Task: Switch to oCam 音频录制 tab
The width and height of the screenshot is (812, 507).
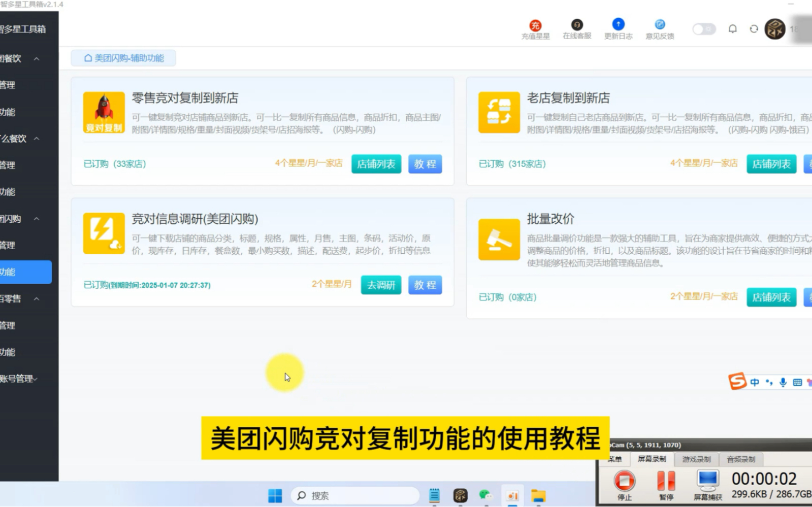Action: coord(741,459)
